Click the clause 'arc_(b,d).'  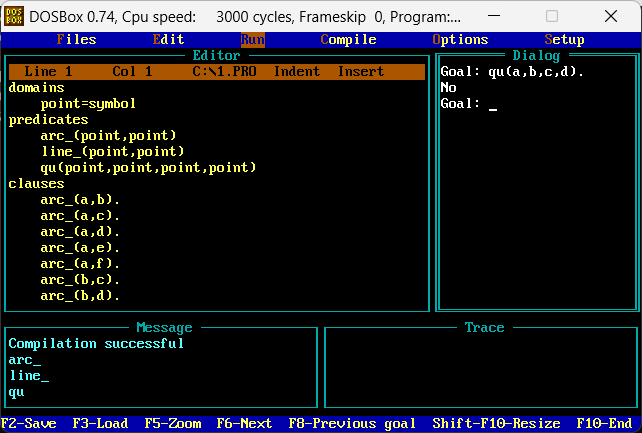(x=80, y=295)
